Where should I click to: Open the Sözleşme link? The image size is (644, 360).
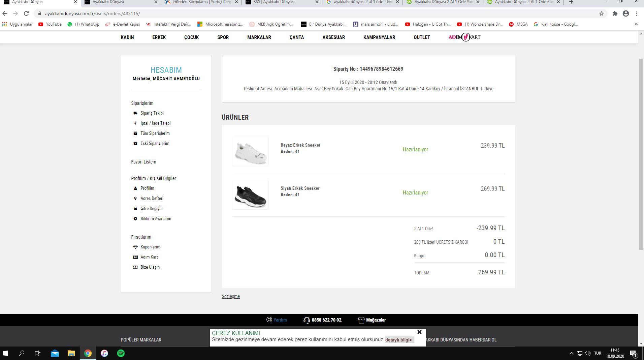[x=231, y=297]
